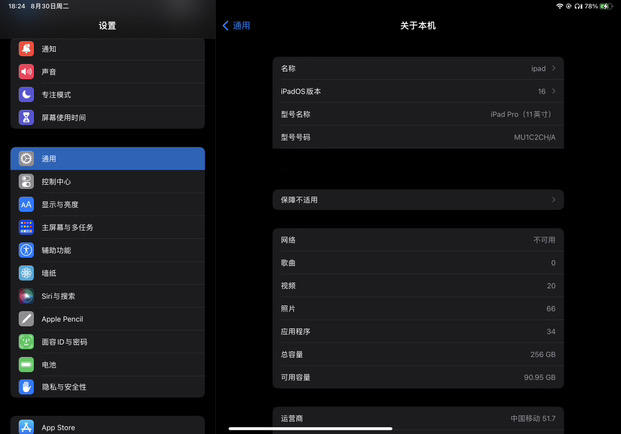
Task: Select 控制中心 in sidebar
Action: (108, 181)
